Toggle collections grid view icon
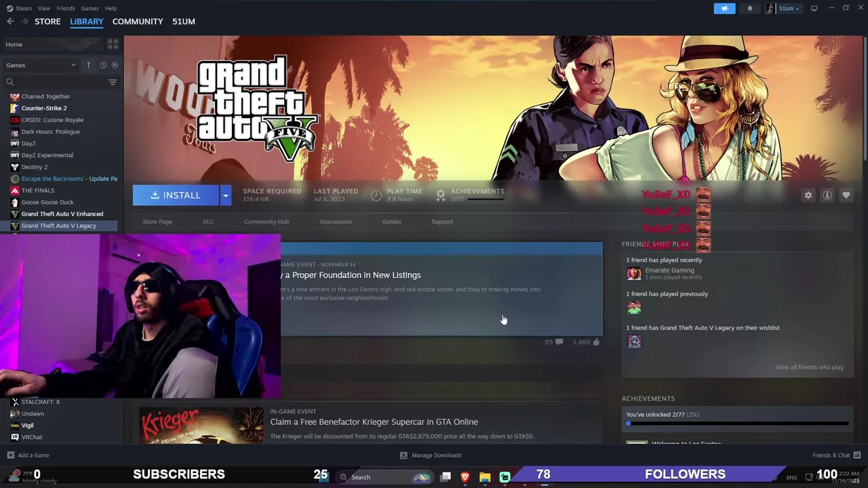868x488 pixels. [113, 44]
